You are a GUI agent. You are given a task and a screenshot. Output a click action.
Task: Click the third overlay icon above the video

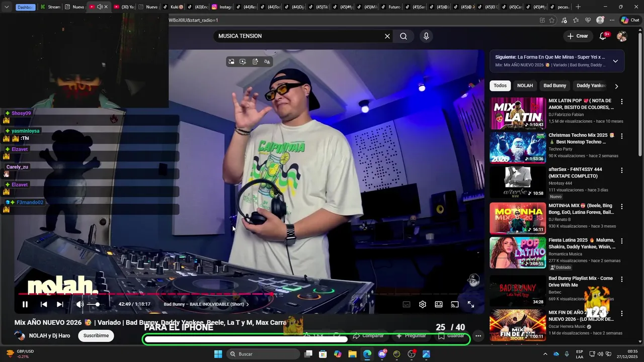coord(255,62)
